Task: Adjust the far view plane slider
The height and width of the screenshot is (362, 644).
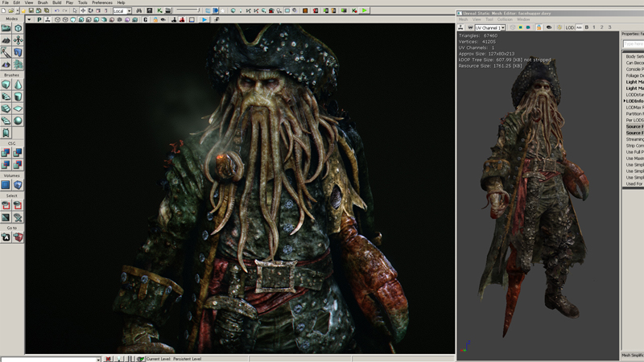Action: (x=188, y=10)
